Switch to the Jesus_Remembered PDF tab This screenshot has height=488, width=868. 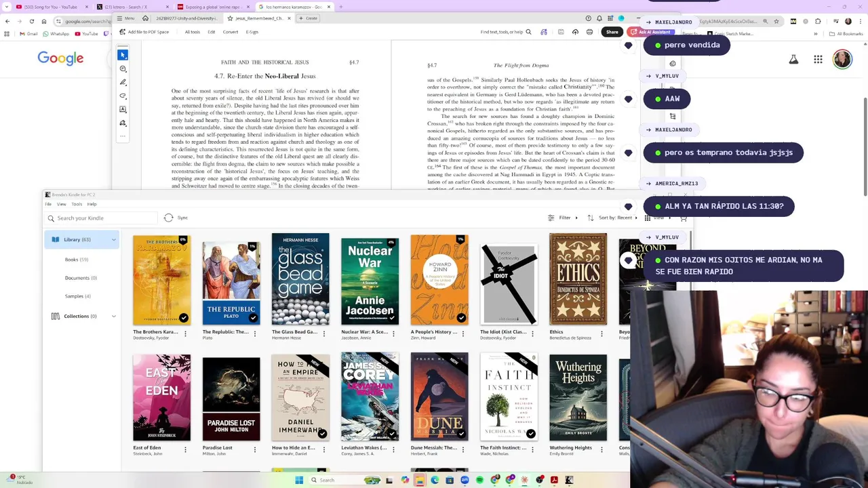click(x=258, y=18)
